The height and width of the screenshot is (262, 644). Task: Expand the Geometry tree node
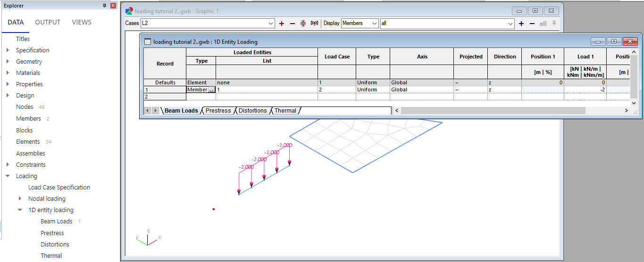(x=8, y=61)
